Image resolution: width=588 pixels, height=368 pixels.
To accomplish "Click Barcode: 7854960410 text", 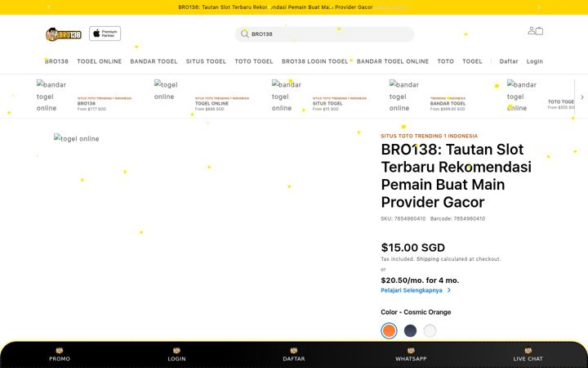I will tap(457, 218).
